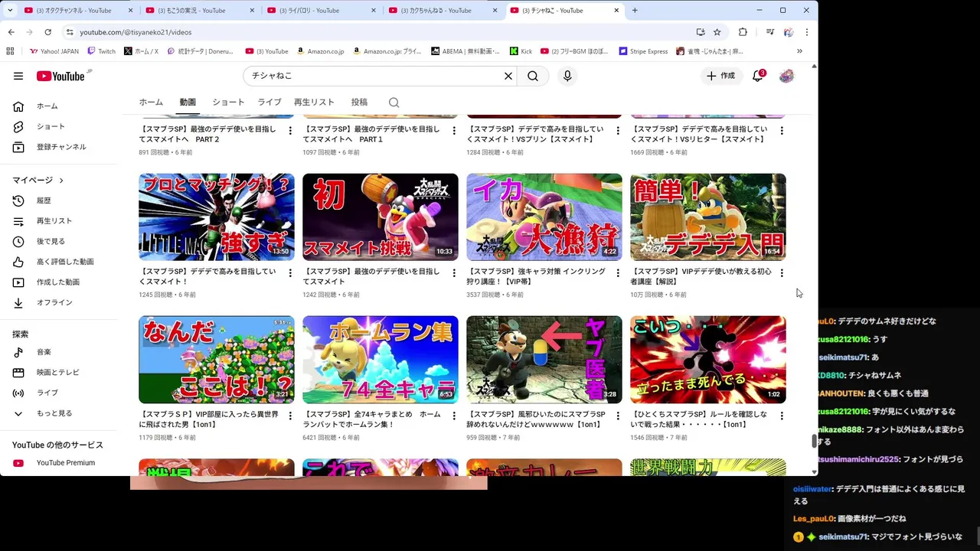Open video title VIP部屋に入ったら異世界に飛ばされた男
The width and height of the screenshot is (980, 551).
(208, 419)
